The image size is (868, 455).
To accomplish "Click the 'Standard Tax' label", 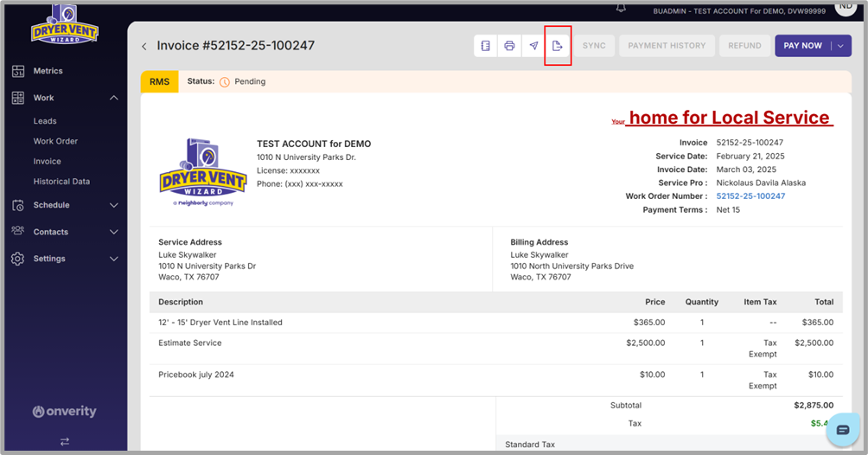I will 530,445.
